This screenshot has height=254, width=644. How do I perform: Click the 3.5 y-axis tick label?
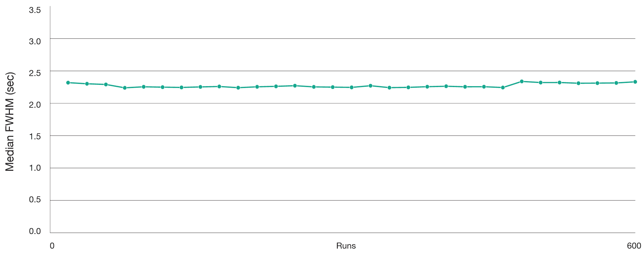(x=35, y=10)
